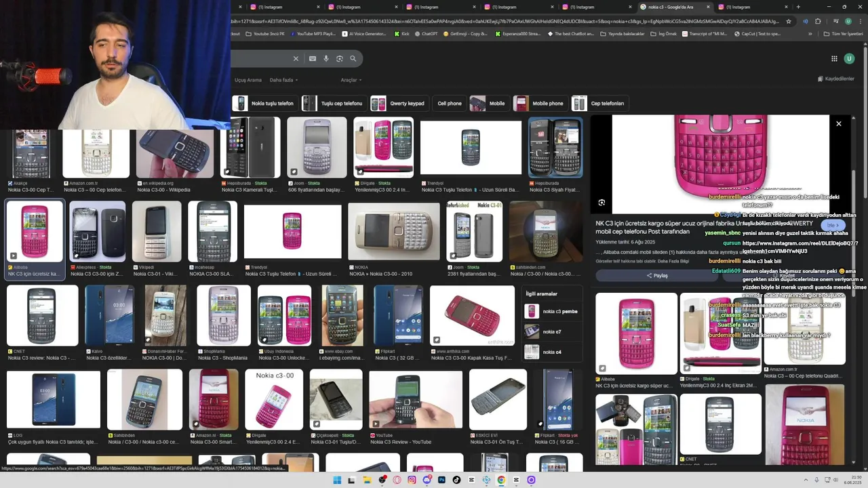Screen dimensions: 868x488
Task: Select the pink Alibaba NK C3 result
Action: [34, 239]
